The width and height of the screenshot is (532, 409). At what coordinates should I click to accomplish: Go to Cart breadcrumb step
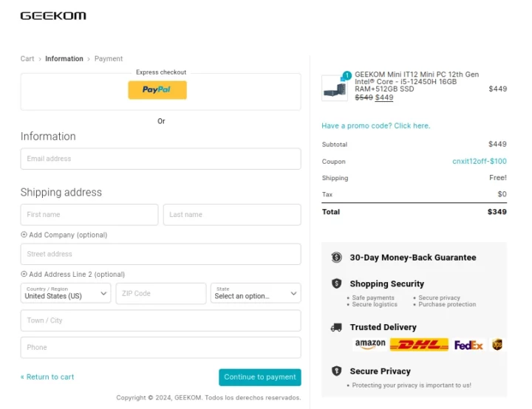pyautogui.click(x=27, y=59)
